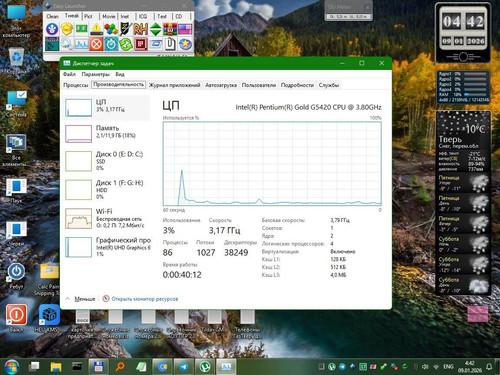Select ЦП in performance sidebar
This screenshot has height=375, width=500.
pos(107,107)
